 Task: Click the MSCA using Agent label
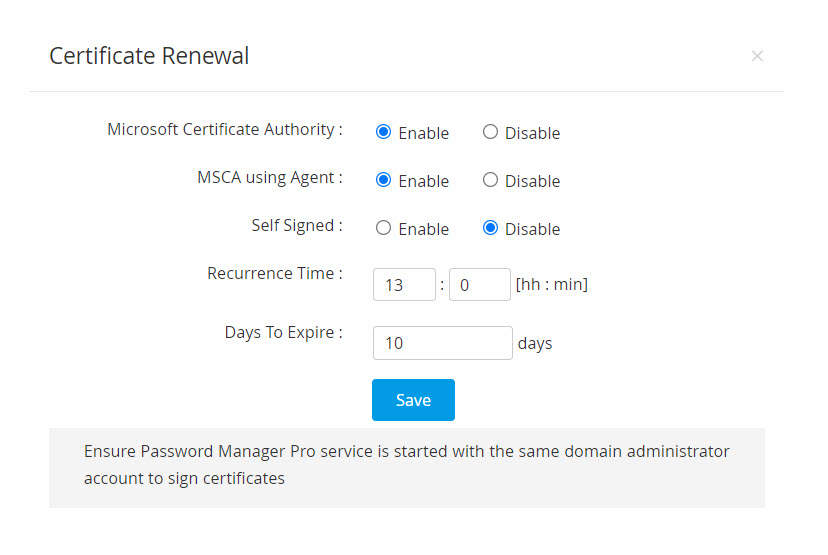[x=269, y=177]
